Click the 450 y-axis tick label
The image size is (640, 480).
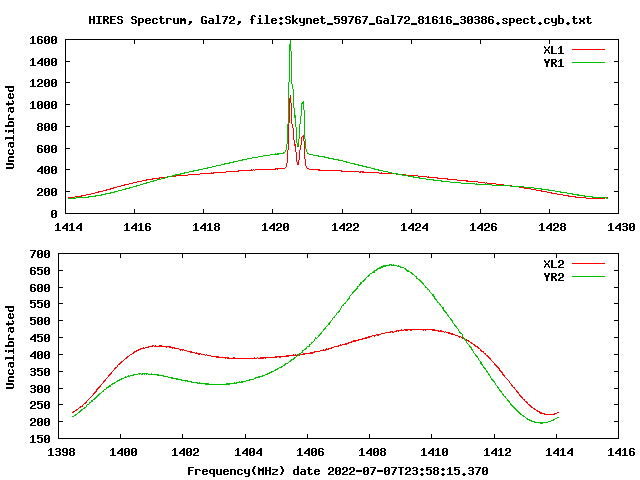40,338
